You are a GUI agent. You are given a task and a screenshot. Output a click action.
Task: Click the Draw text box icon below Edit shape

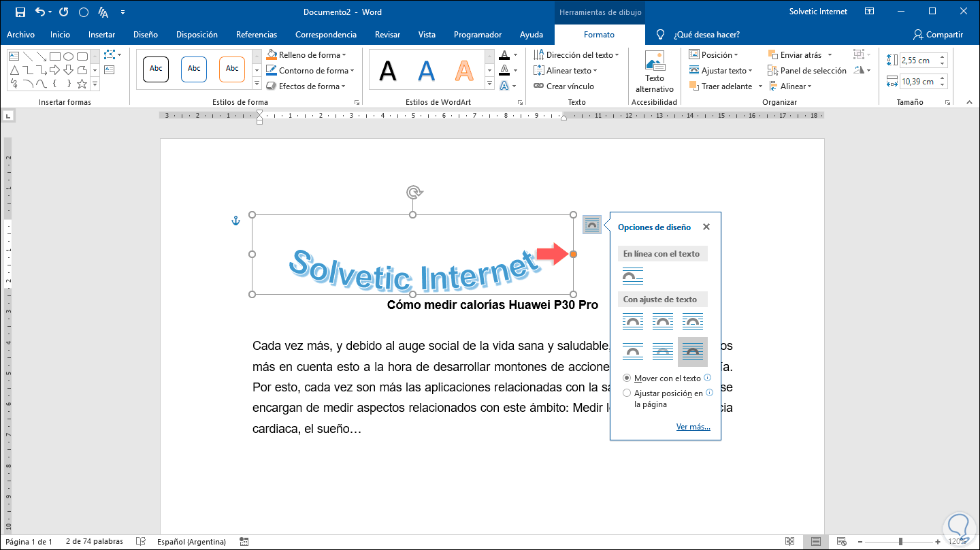[110, 69]
